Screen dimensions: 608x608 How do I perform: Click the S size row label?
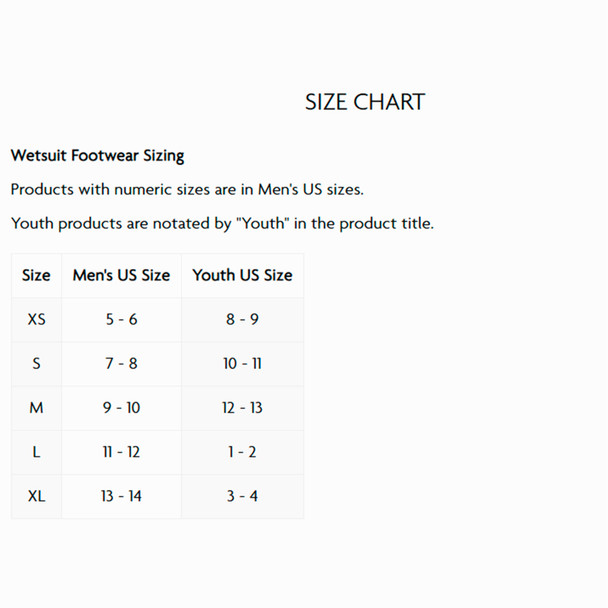click(x=36, y=363)
